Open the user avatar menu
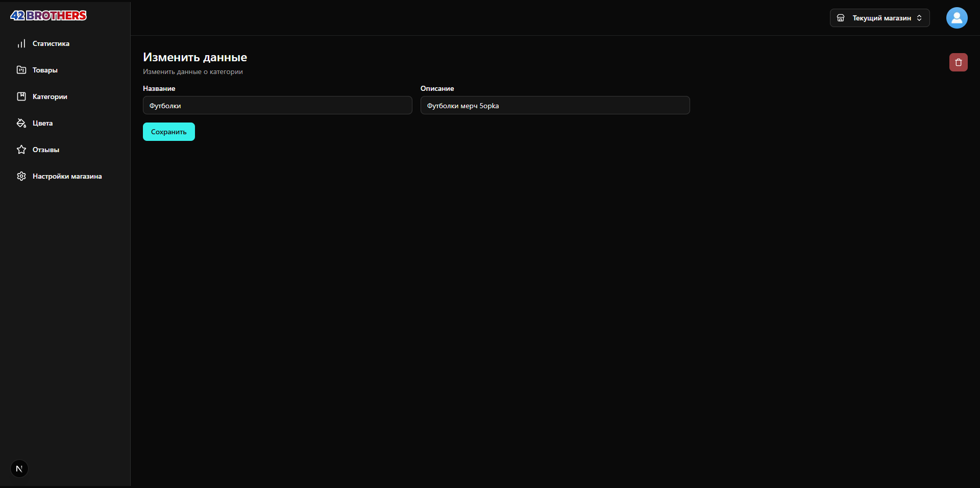The width and height of the screenshot is (980, 488). [957, 18]
